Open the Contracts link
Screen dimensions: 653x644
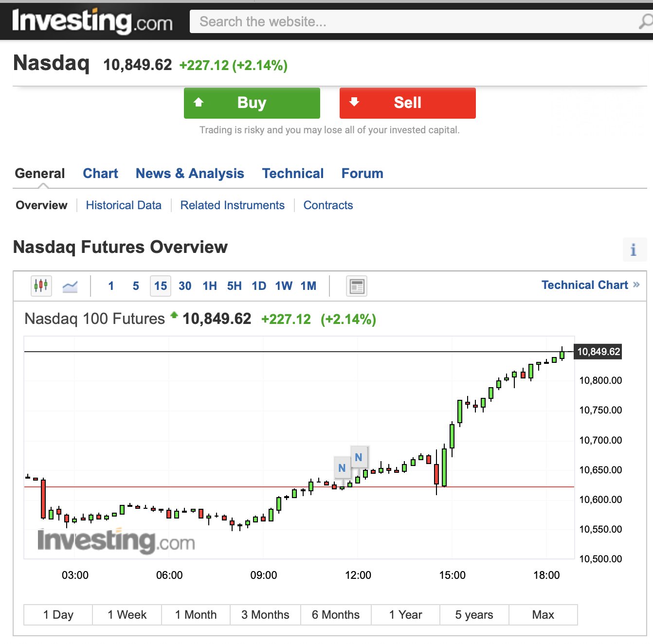point(328,205)
